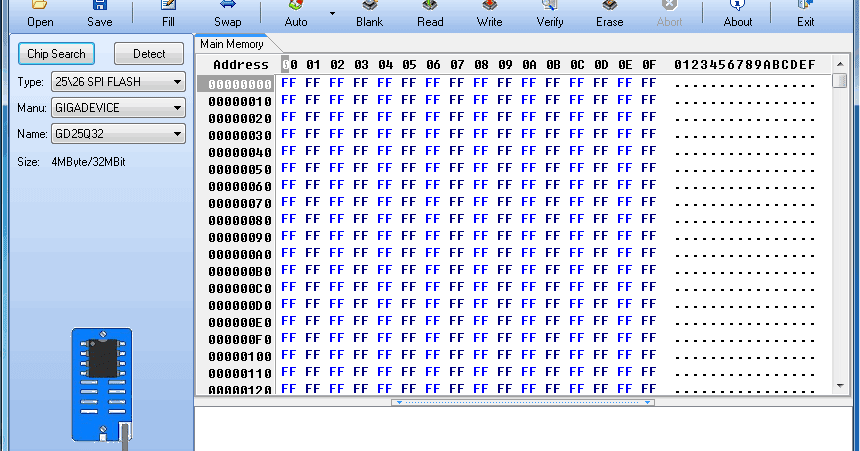
Task: Select address row 000000E0
Action: pyautogui.click(x=240, y=323)
